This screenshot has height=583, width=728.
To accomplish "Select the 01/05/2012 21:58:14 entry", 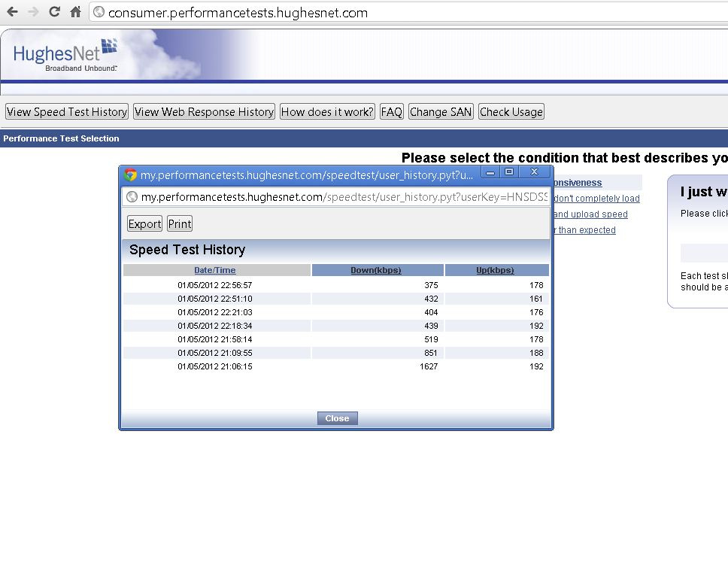I will pos(215,339).
